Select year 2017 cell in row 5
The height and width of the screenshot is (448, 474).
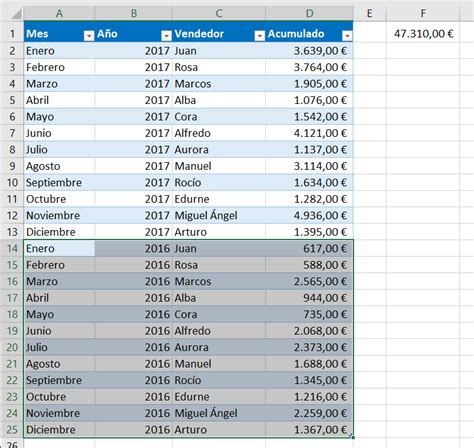coord(134,100)
